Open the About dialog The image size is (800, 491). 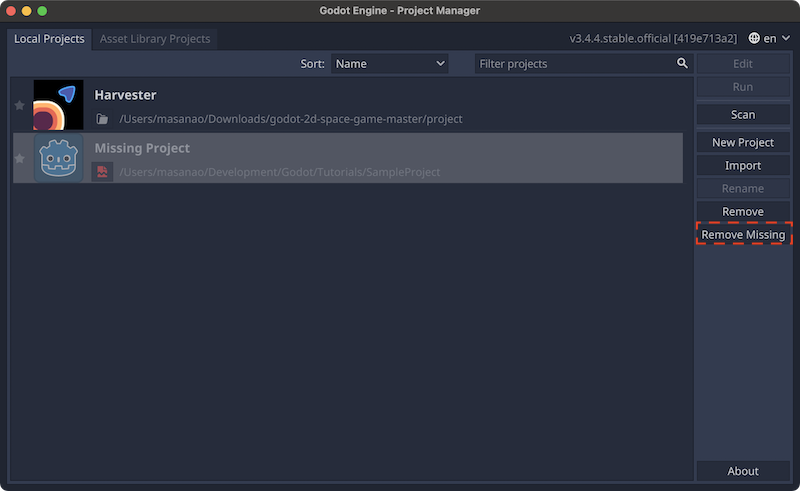(x=743, y=471)
